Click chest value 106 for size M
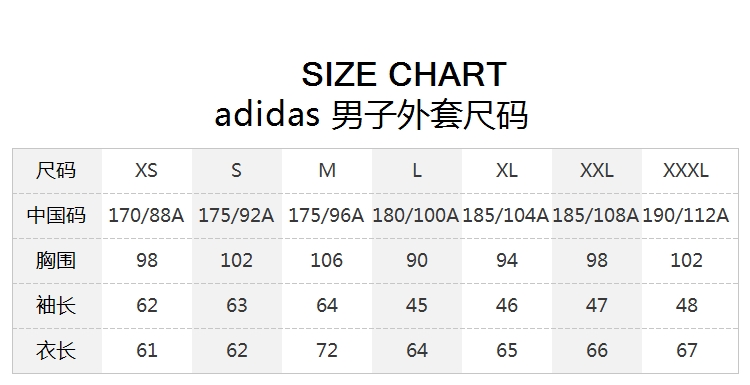The width and height of the screenshot is (750, 385). 327,260
